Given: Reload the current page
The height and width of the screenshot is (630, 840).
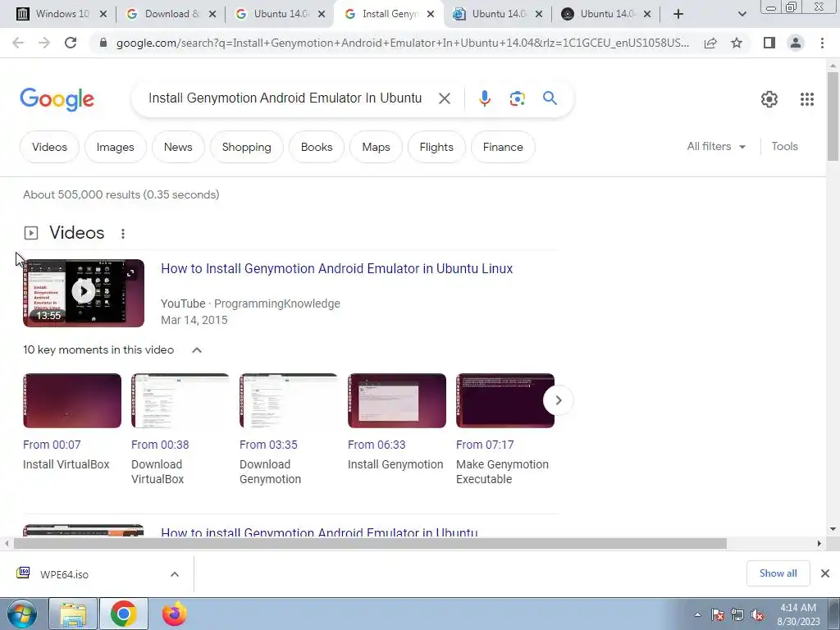Looking at the screenshot, I should coord(71,43).
